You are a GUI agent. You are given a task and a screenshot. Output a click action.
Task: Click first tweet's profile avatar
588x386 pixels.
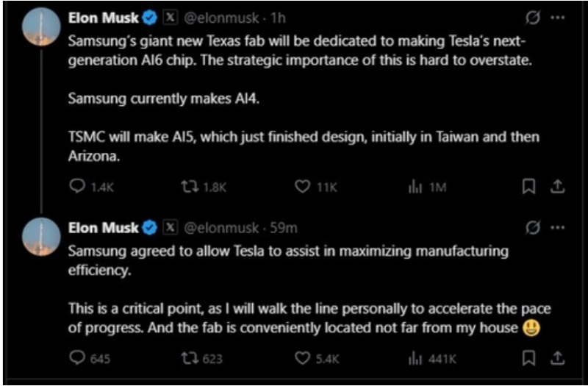(41, 27)
